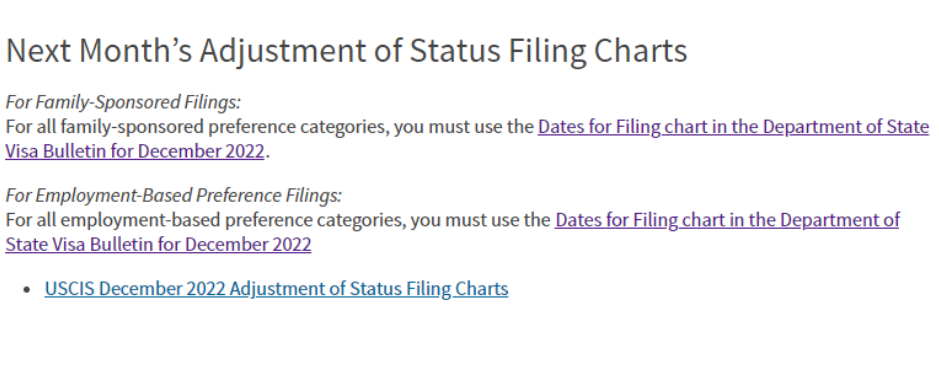Click 'Visa Bulletin for December 2022' under family-sponsored section

135,152
